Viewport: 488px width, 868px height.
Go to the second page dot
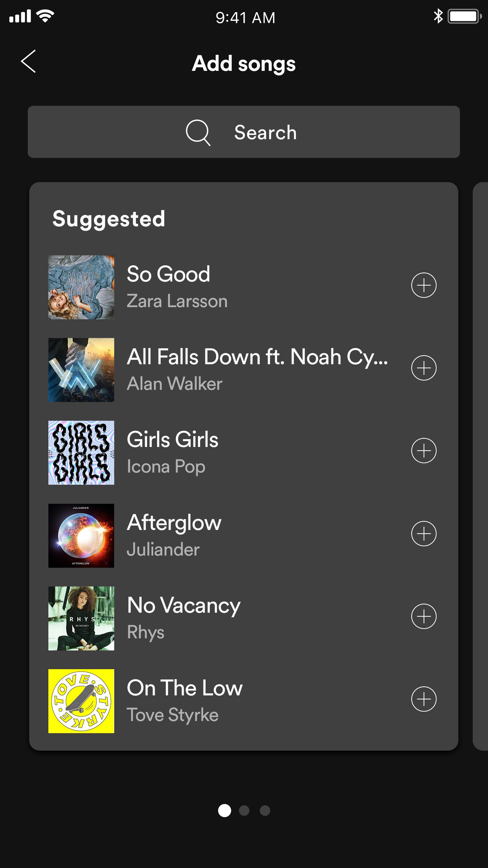pyautogui.click(x=244, y=810)
